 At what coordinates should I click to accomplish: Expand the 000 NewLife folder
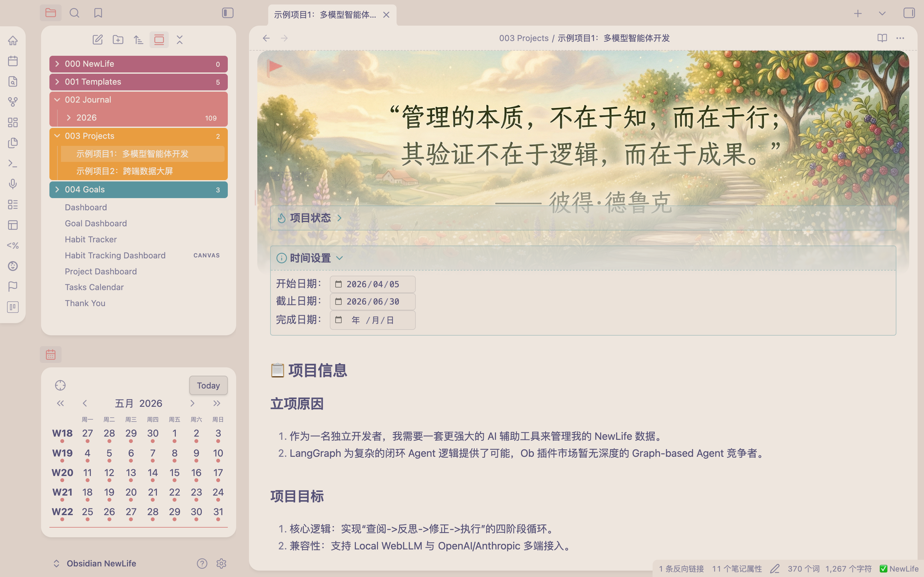point(139,64)
